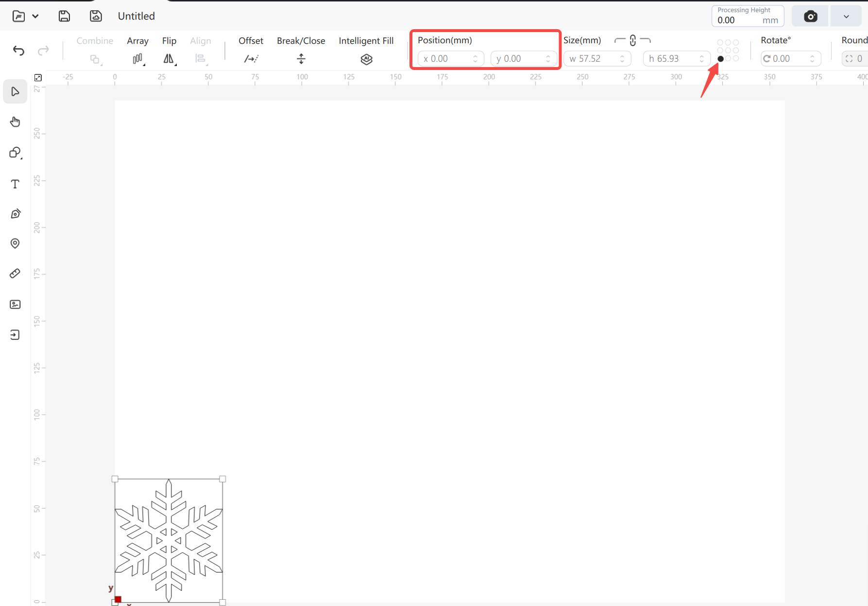
Task: Select the top-left anchor point radio
Action: pos(720,43)
